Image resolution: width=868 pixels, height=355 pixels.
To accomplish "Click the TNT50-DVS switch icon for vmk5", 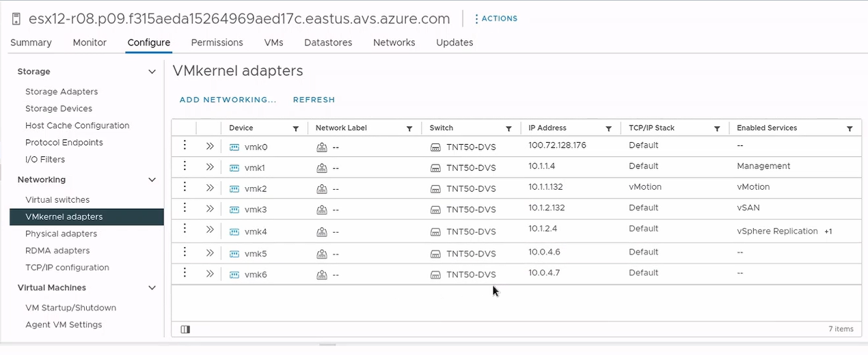I will [x=435, y=255].
